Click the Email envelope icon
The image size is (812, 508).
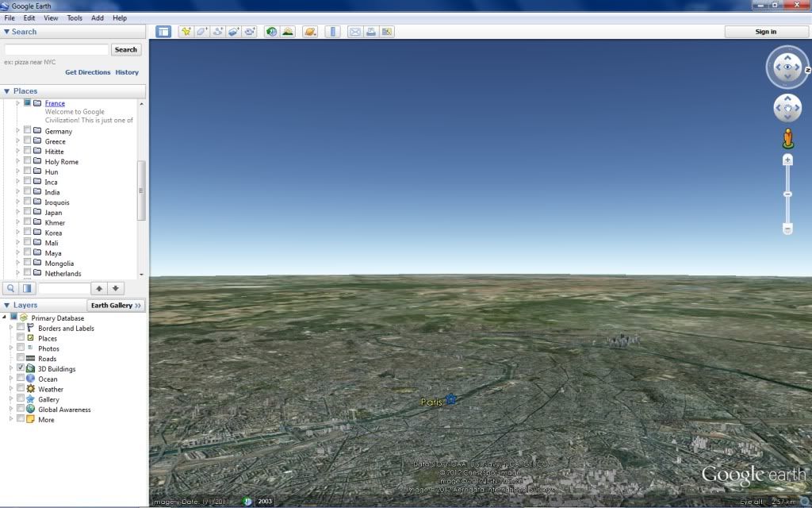click(x=354, y=32)
